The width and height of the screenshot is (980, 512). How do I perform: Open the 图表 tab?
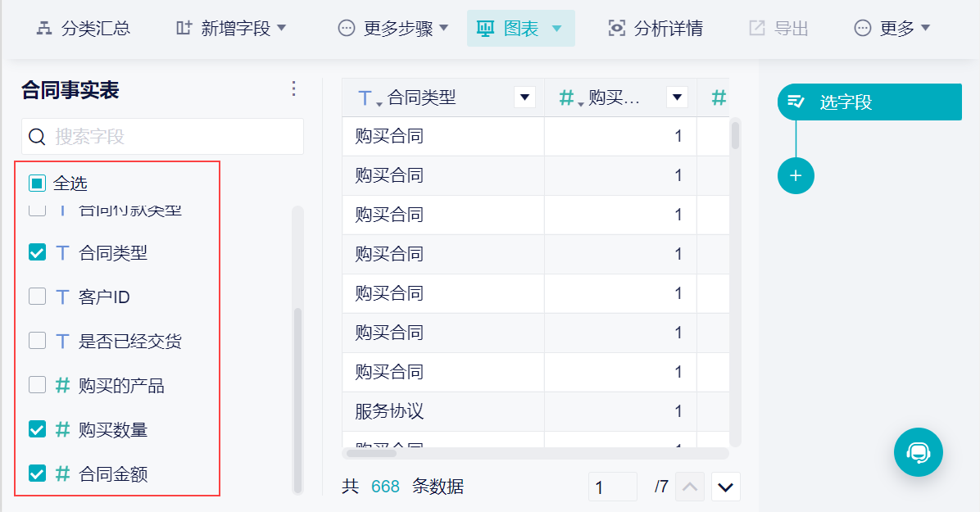click(520, 28)
